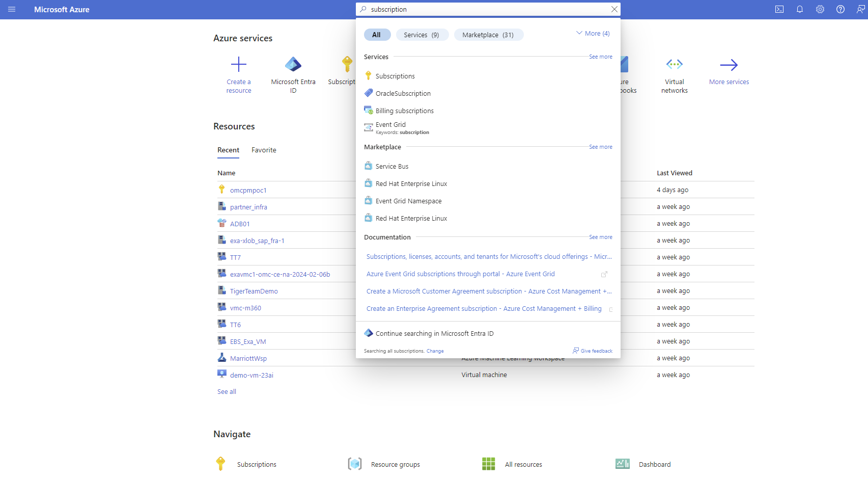The image size is (868, 479).
Task: Select the Marketplace (31) filter
Action: point(488,35)
